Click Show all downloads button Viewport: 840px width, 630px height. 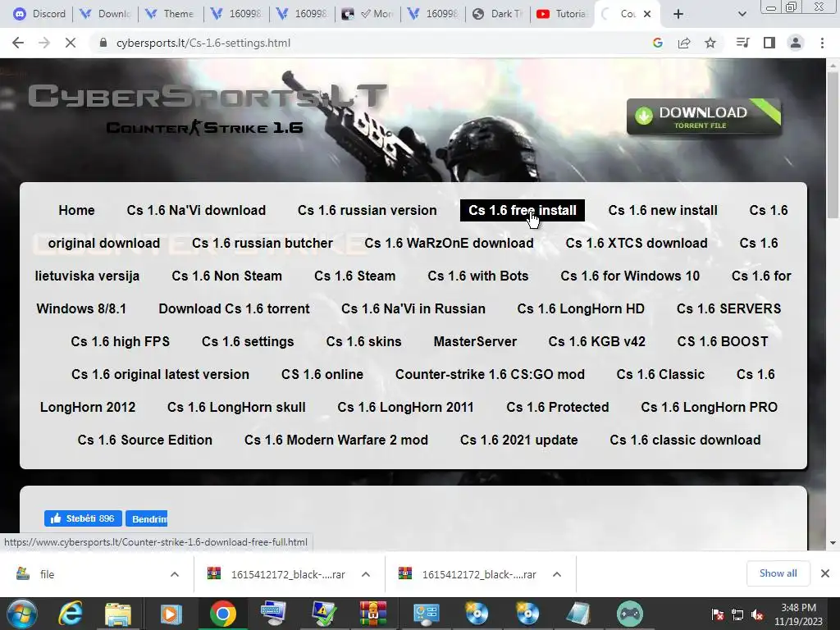tap(778, 573)
